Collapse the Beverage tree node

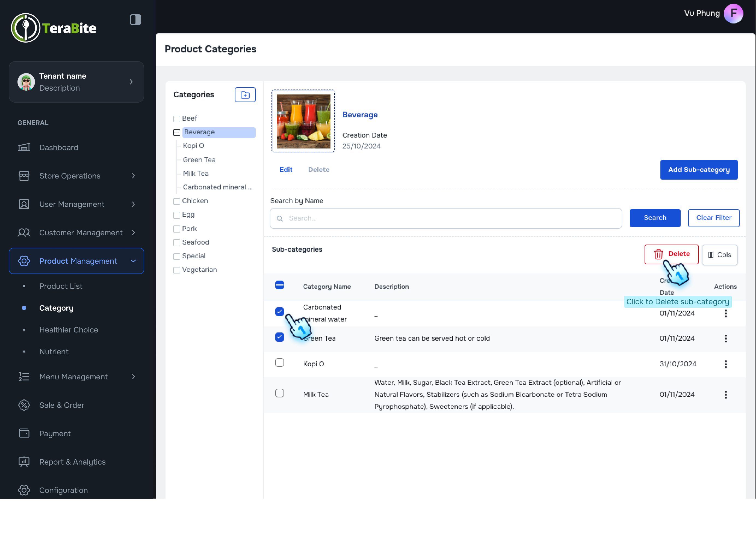tap(176, 133)
